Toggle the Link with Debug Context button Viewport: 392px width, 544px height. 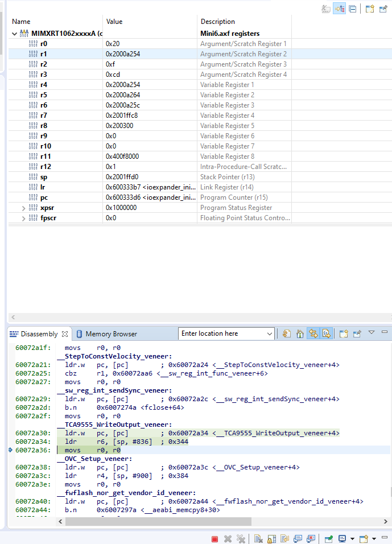[x=339, y=9]
